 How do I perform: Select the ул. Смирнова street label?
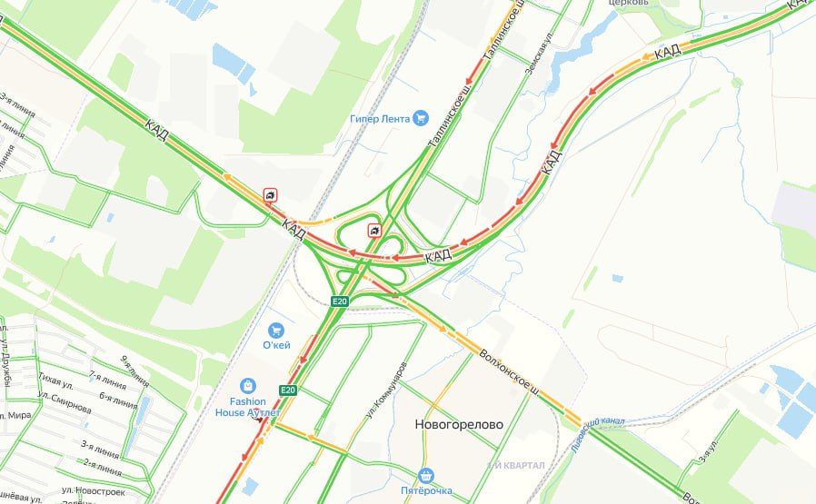(64, 402)
